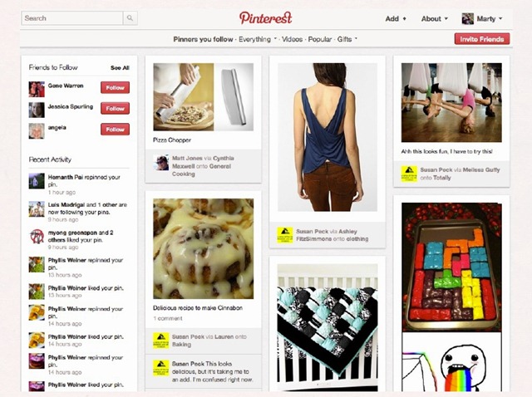Click into the Search field

pos(72,18)
